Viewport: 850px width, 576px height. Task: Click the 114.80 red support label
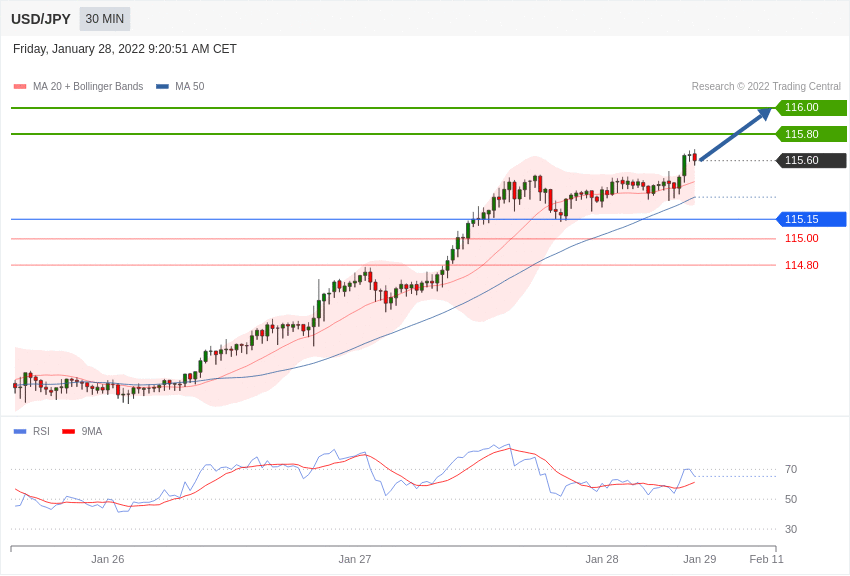801,265
